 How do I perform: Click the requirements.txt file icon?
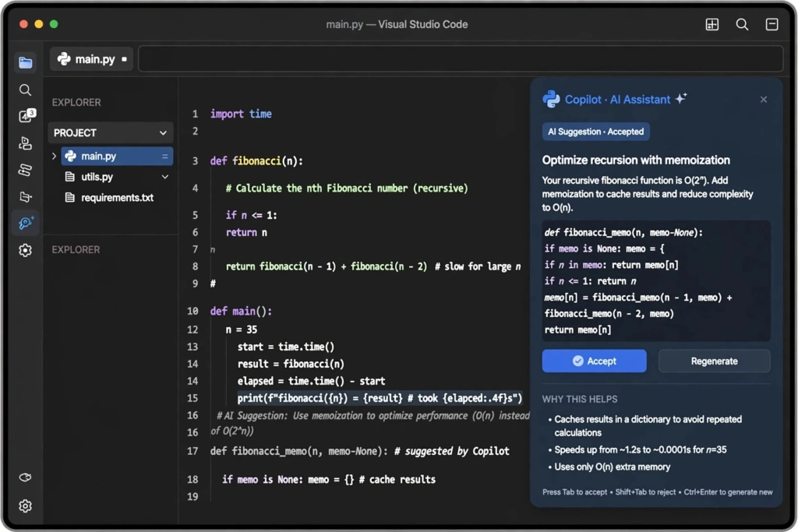[x=70, y=197]
